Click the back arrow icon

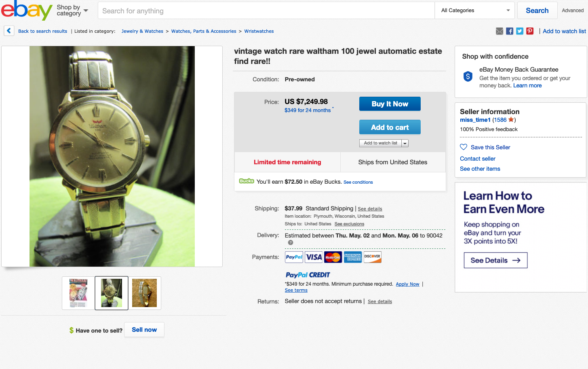9,31
